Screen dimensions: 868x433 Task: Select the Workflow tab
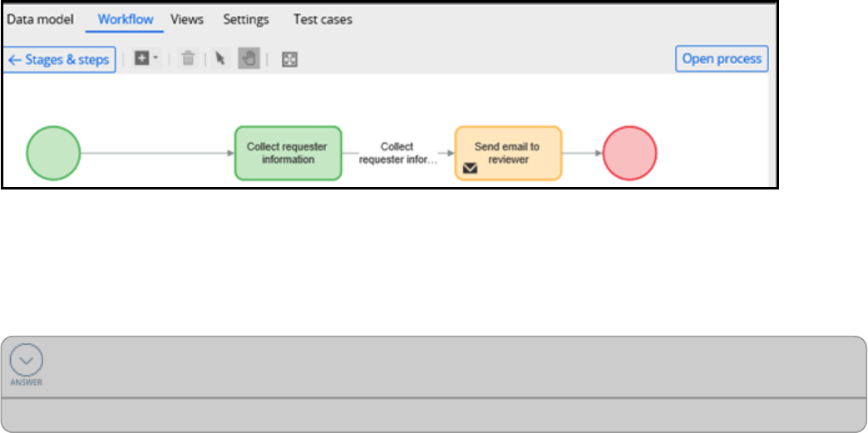(x=126, y=19)
